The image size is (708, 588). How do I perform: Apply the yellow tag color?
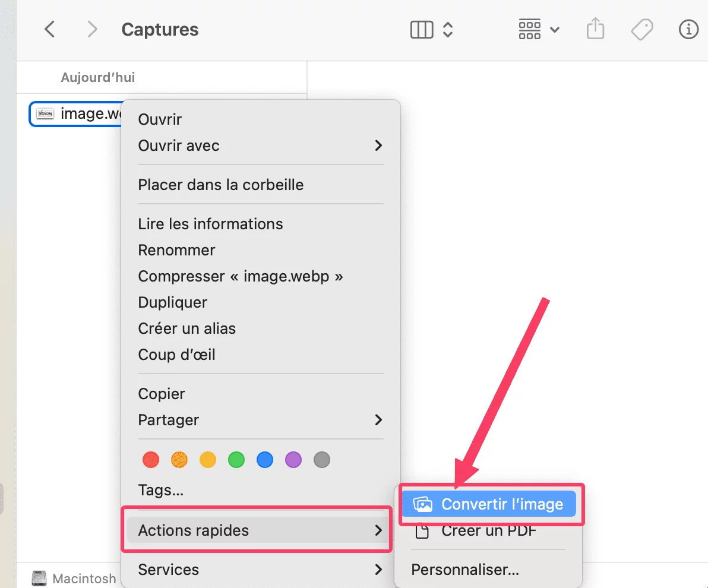coord(208,460)
